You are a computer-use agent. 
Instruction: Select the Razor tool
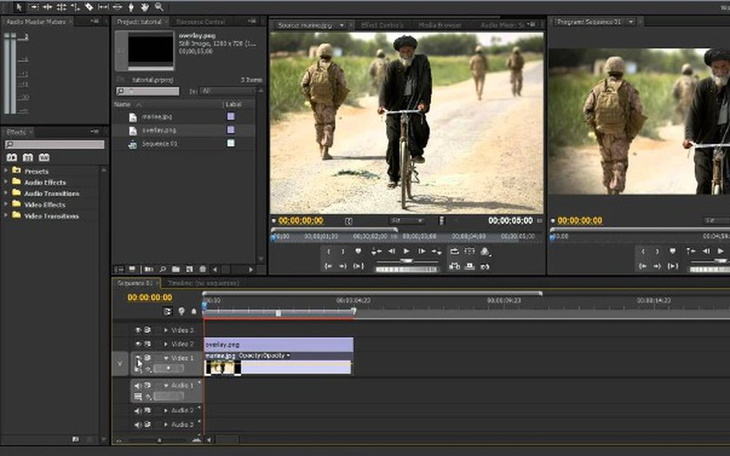click(89, 7)
